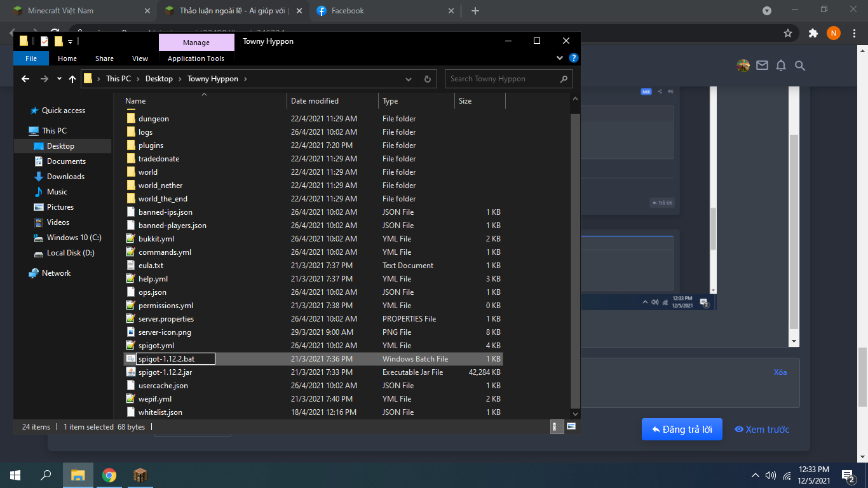Switch to large thumbnails view icon
Screen dimensions: 868x488
coord(571,426)
